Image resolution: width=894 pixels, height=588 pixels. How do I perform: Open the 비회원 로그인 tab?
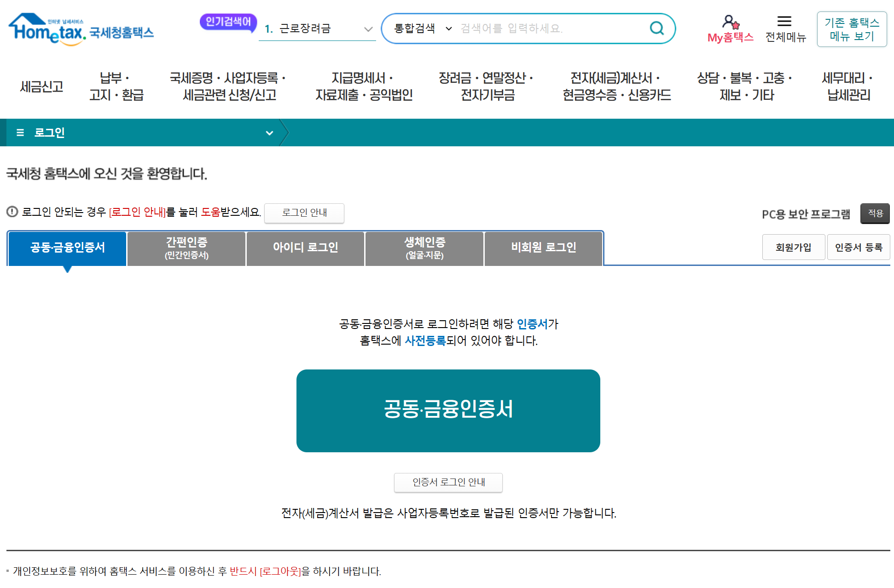point(543,248)
